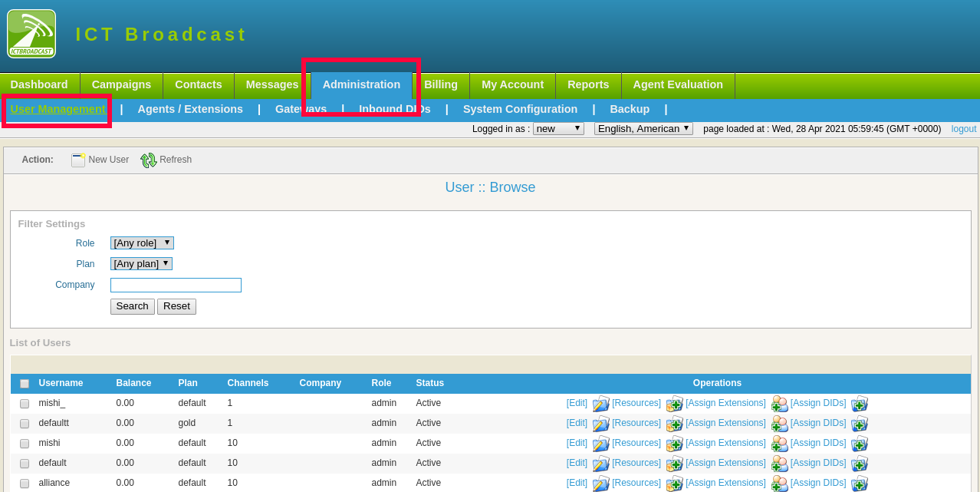Switch to the Contacts tab
The image size is (980, 492).
199,84
